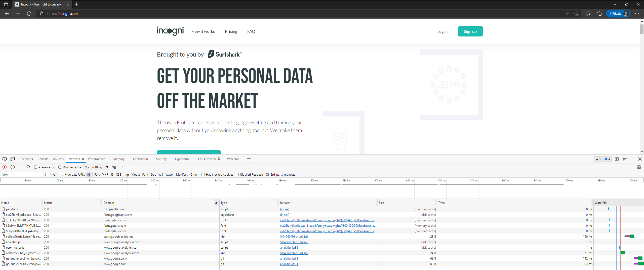Switch to the Sources tab
644x270 pixels.
(x=58, y=159)
